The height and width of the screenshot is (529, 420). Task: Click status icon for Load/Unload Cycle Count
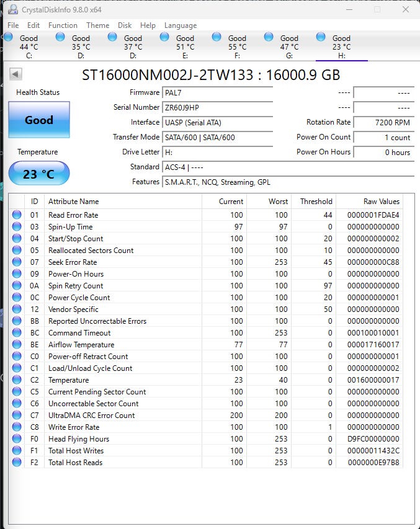(x=17, y=368)
